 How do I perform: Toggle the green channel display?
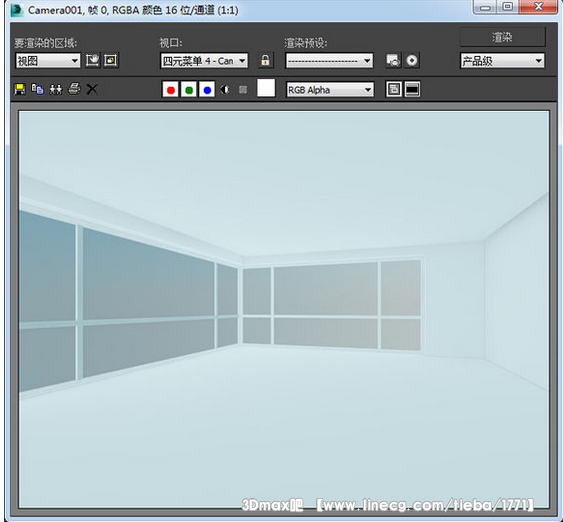[x=189, y=89]
